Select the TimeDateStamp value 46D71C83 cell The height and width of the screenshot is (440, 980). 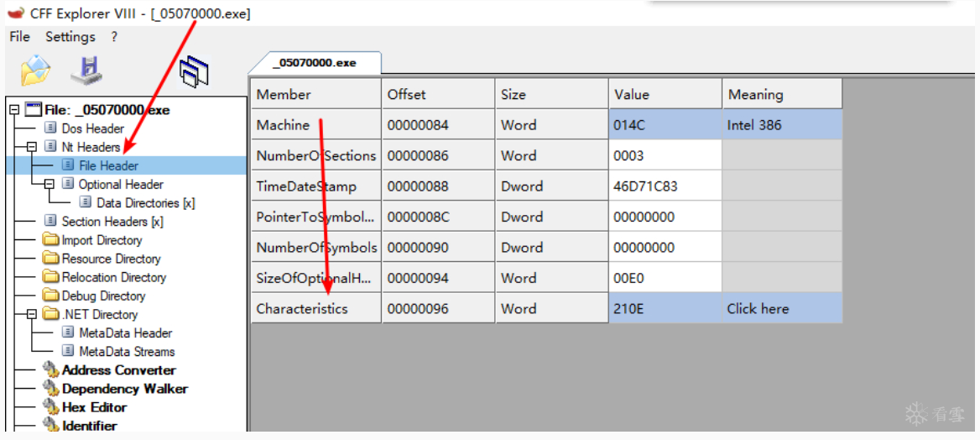click(x=665, y=186)
